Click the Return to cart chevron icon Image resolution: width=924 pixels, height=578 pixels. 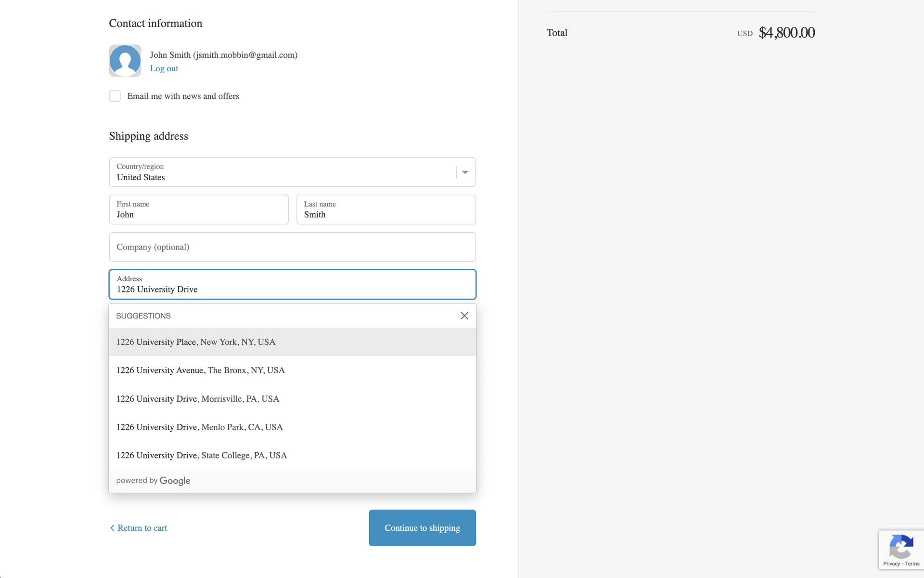112,528
